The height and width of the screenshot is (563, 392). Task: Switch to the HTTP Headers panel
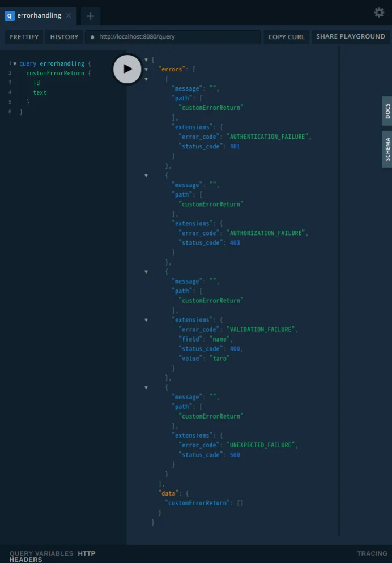[x=53, y=557]
